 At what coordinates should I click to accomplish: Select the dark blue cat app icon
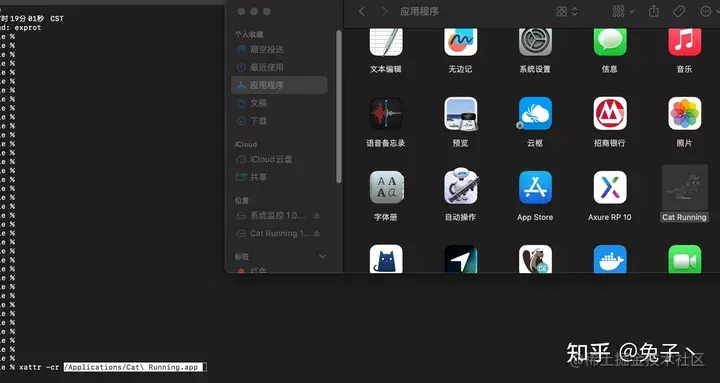tap(386, 259)
